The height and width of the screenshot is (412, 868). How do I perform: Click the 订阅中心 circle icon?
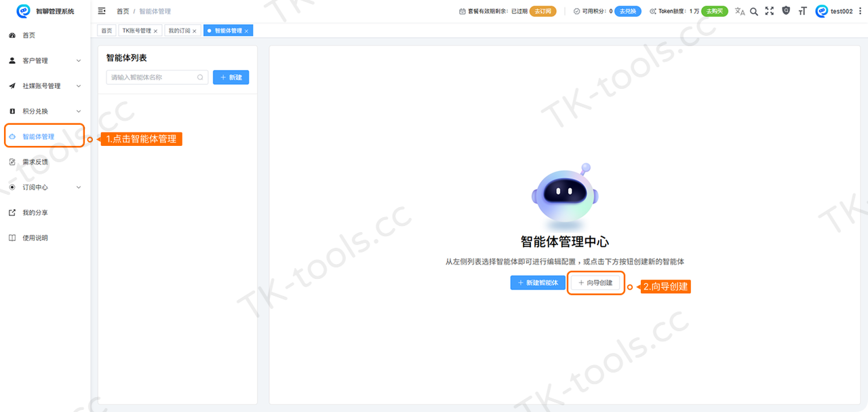12,187
